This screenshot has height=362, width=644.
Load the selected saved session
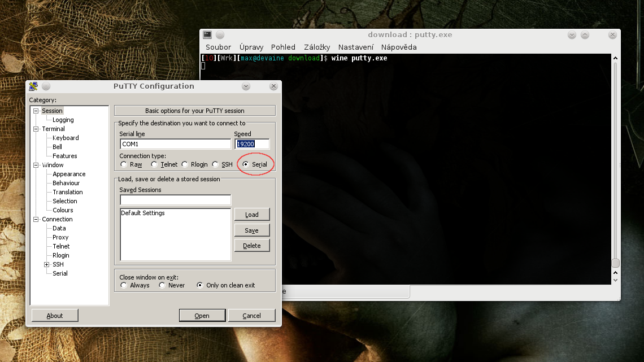[x=252, y=215]
